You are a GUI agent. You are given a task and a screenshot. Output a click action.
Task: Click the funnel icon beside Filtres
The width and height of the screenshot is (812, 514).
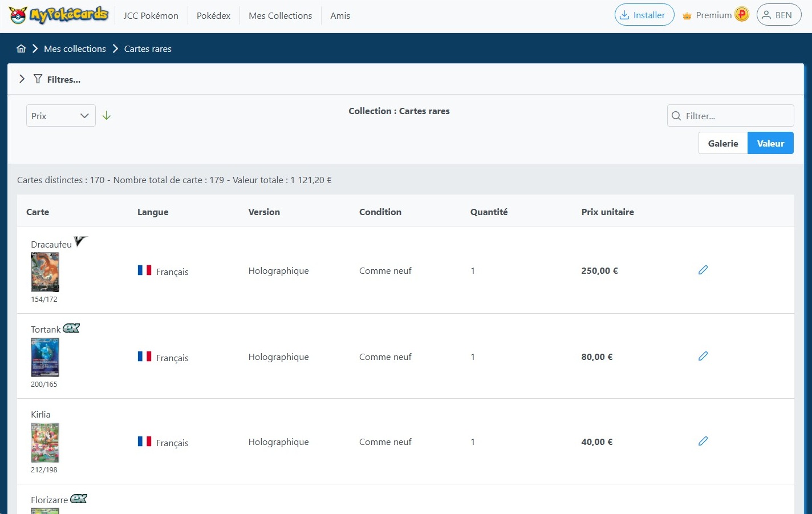click(x=38, y=79)
